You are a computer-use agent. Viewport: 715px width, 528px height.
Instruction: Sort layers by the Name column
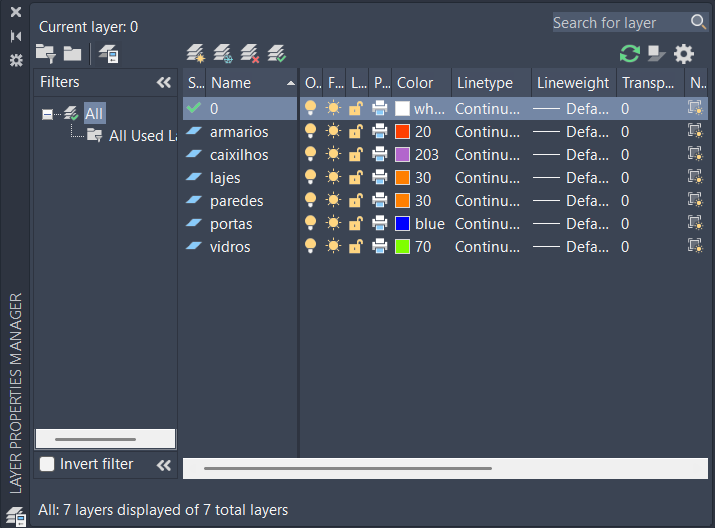240,83
